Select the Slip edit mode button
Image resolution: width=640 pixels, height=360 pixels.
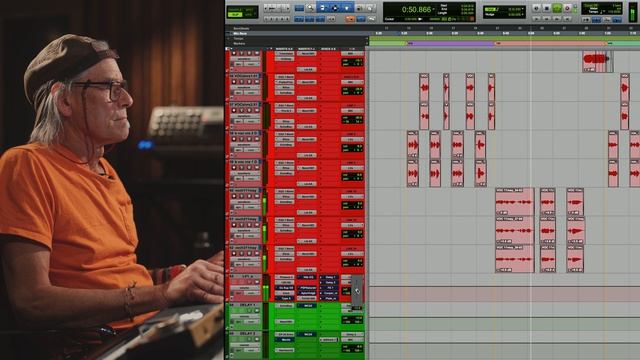[x=235, y=15]
